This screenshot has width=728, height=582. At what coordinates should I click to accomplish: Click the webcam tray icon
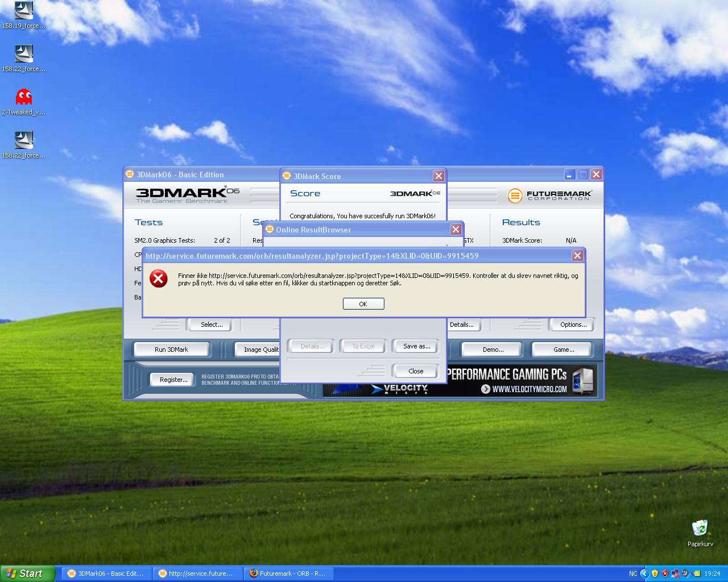pyautogui.click(x=685, y=573)
